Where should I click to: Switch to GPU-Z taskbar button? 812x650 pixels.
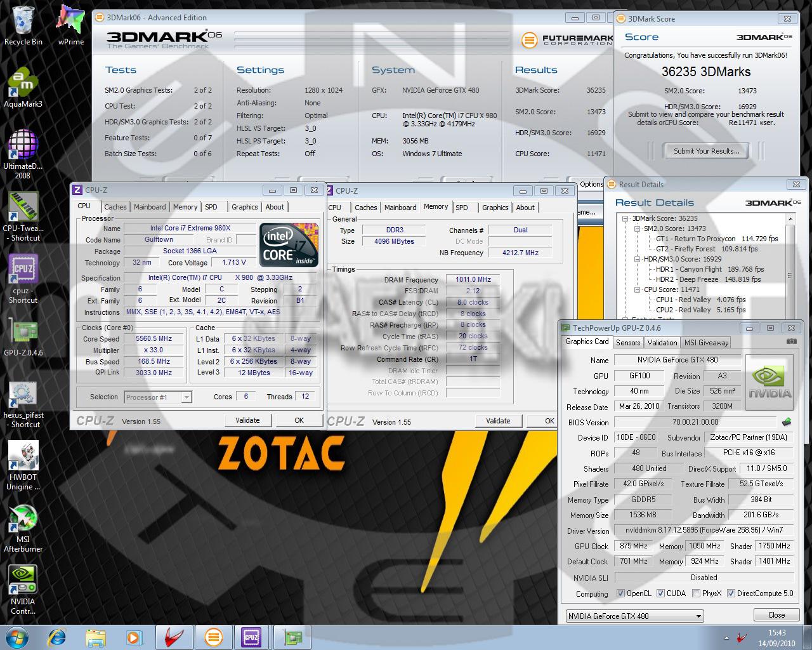tap(291, 637)
